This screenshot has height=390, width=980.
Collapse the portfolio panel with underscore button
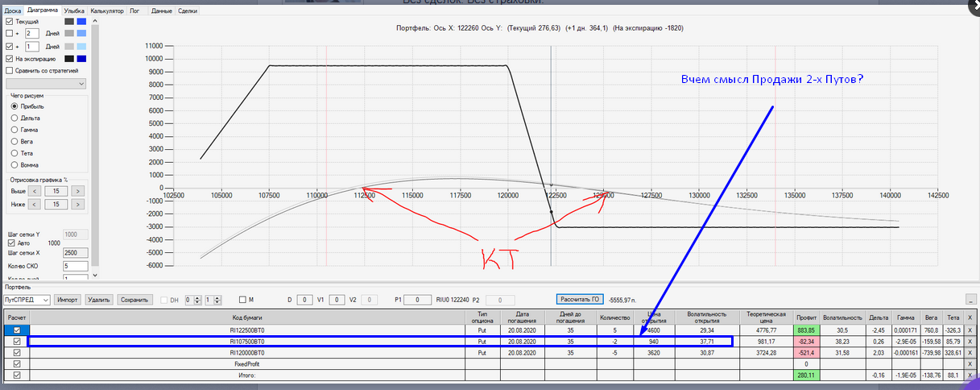971,300
